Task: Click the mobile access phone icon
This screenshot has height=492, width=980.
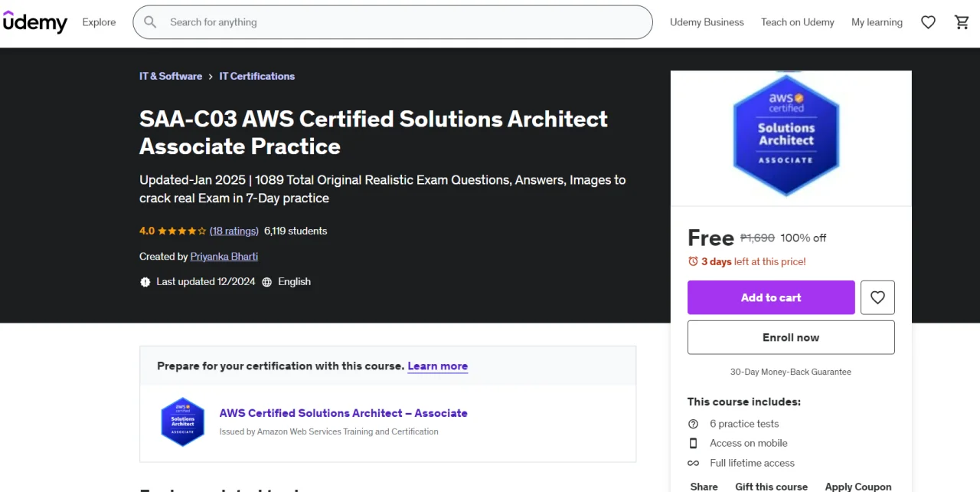Action: (x=693, y=443)
